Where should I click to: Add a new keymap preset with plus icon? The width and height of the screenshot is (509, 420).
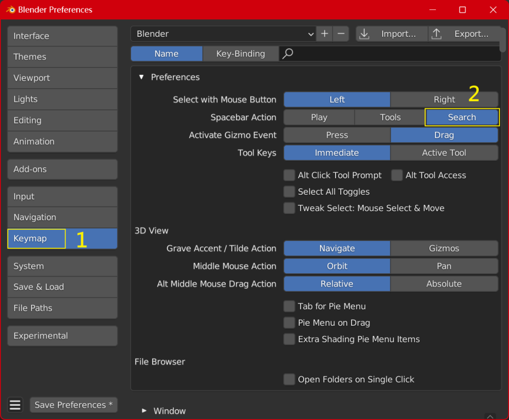pyautogui.click(x=324, y=34)
